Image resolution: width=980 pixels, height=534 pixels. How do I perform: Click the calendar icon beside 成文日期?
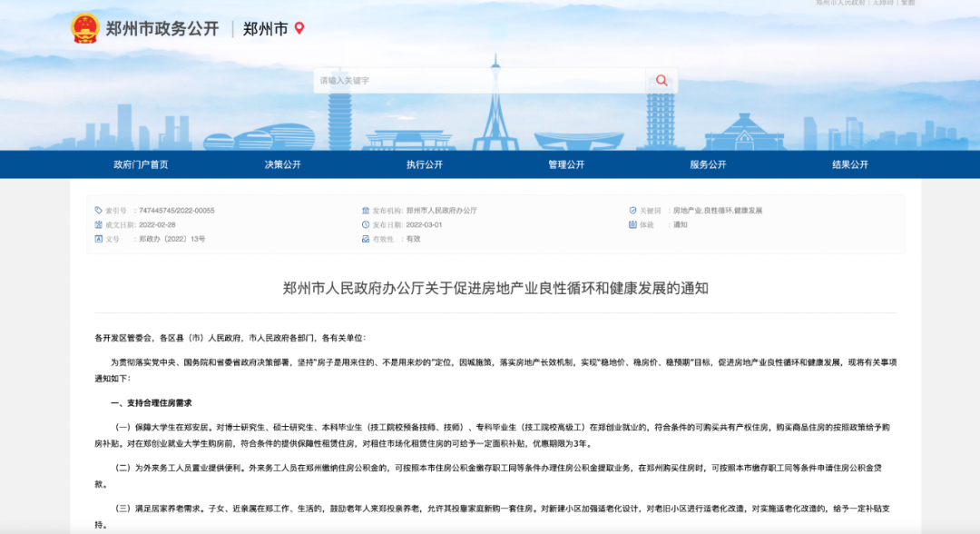coord(98,224)
